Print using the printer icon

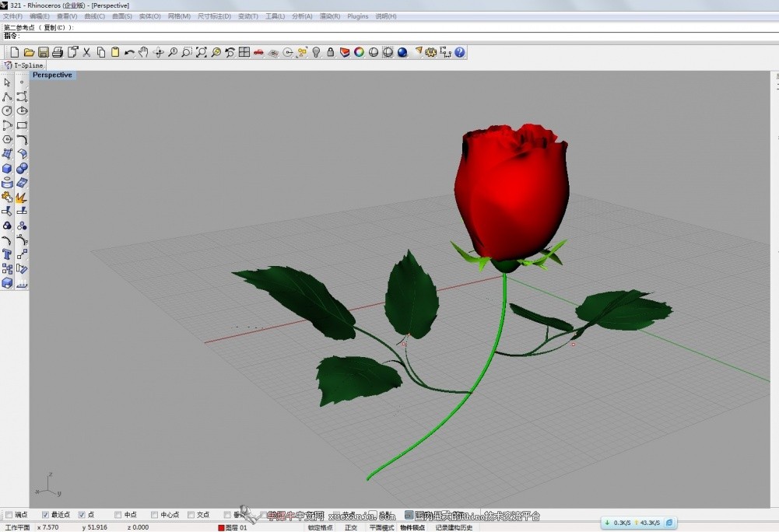coord(58,52)
